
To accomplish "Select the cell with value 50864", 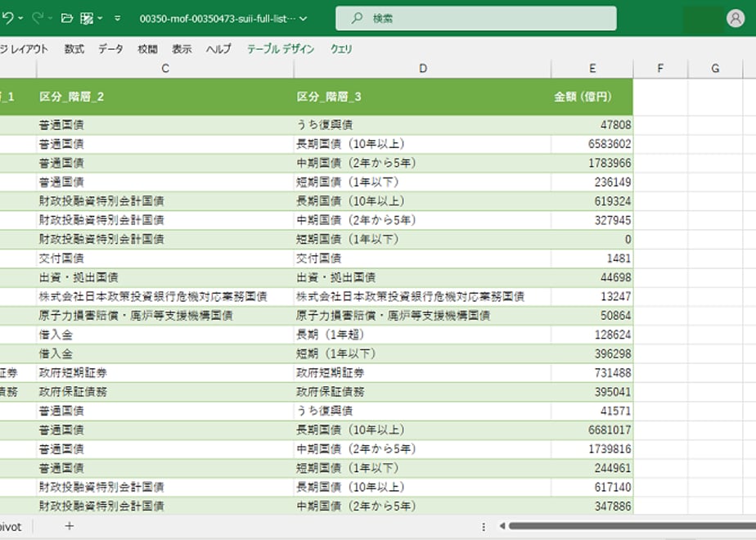I will point(592,315).
